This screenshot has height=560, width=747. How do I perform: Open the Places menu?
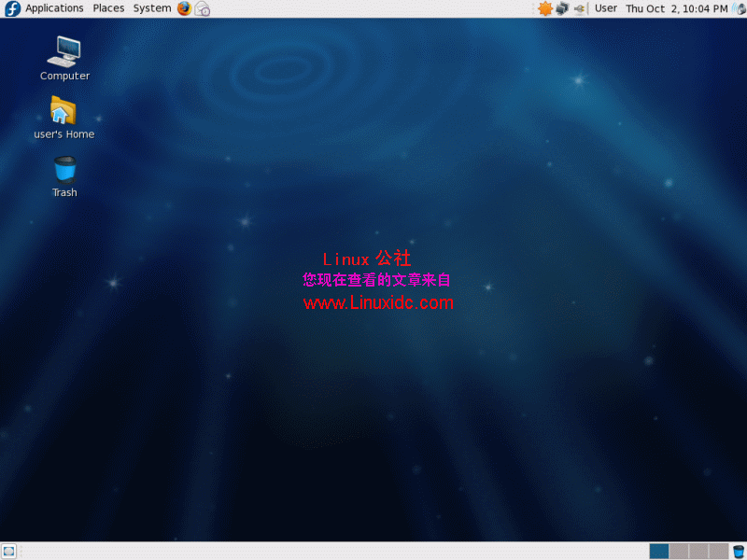[108, 8]
